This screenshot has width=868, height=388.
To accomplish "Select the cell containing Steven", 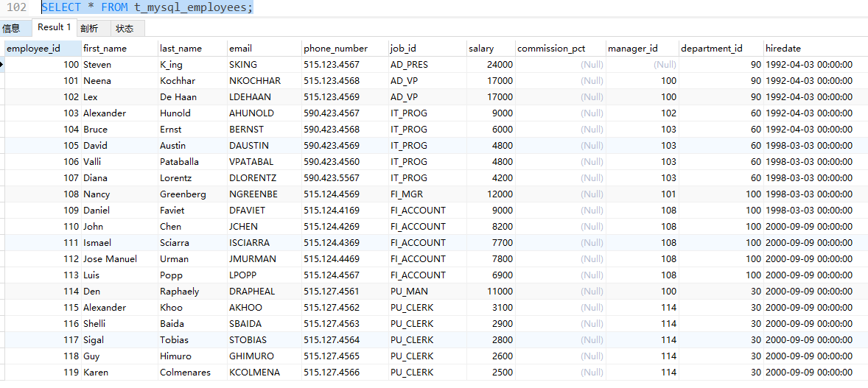I will coord(119,64).
